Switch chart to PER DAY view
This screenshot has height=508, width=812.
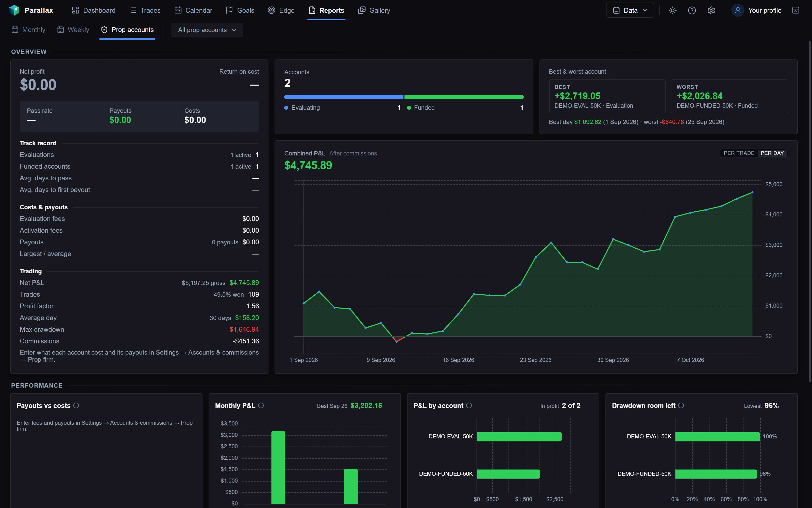(772, 153)
